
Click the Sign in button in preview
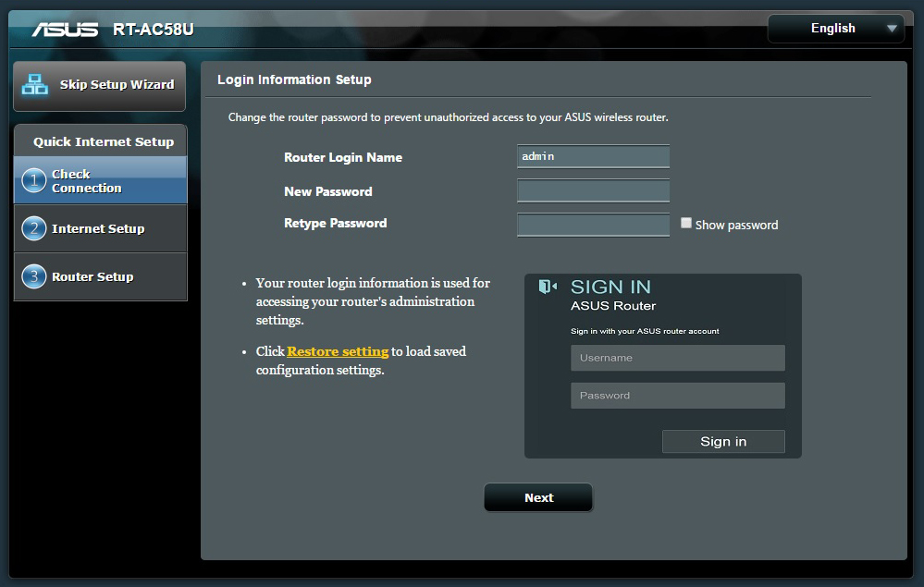723,442
